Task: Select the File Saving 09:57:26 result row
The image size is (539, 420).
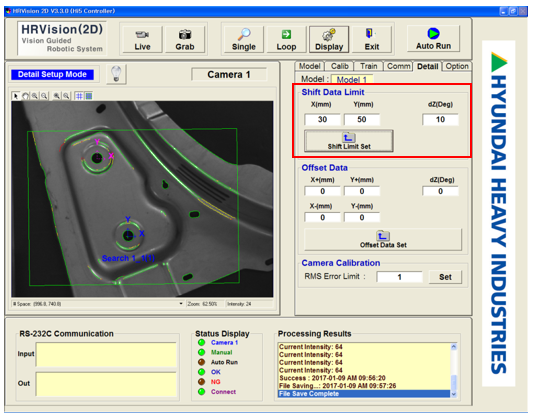Action: click(364, 386)
